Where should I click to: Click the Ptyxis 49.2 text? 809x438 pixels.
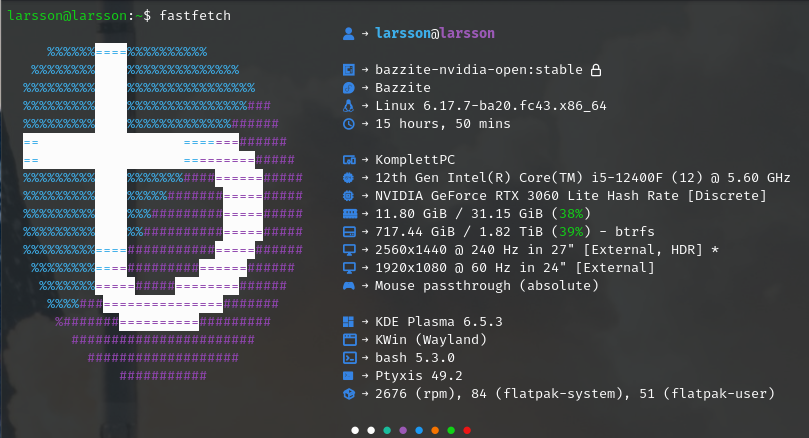tap(418, 376)
